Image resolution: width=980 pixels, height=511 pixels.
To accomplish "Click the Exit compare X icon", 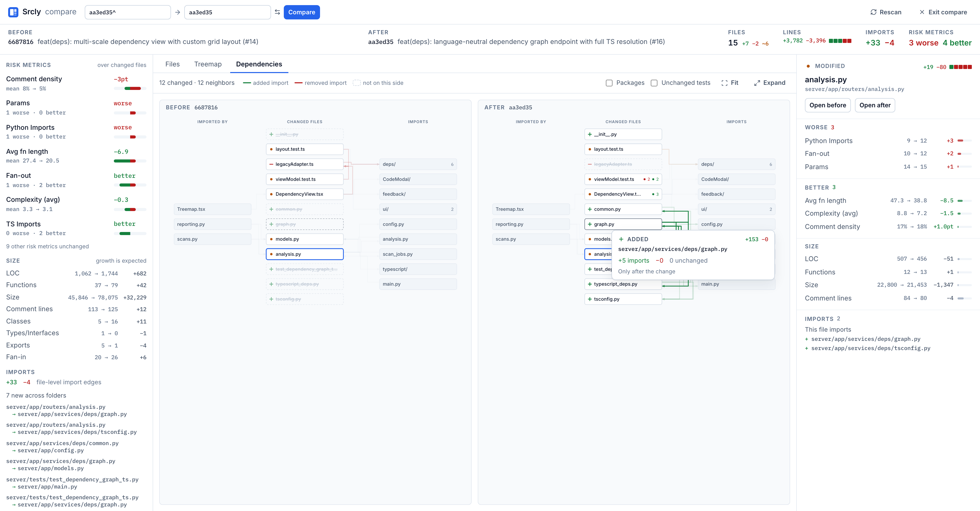I will (922, 12).
